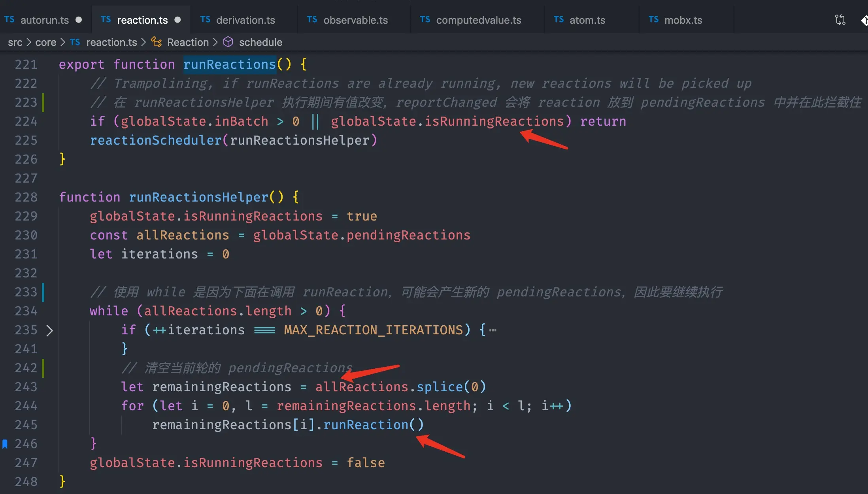
Task: Switch to the computedvalue.ts tab
Action: click(478, 20)
